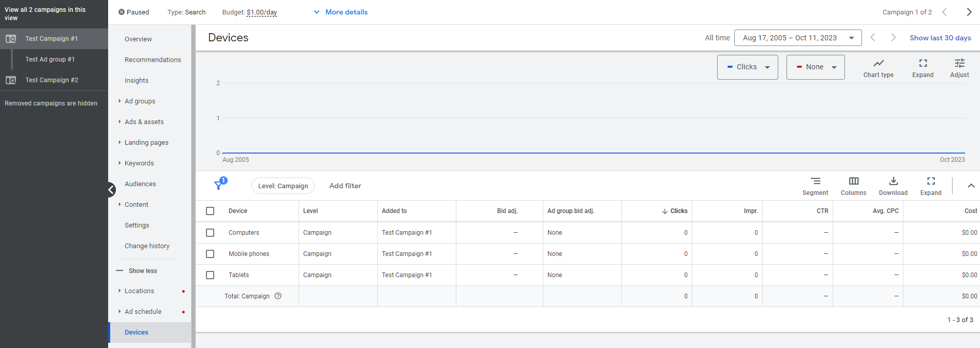Check the Computers row checkbox
Image resolution: width=980 pixels, height=348 pixels.
tap(210, 233)
